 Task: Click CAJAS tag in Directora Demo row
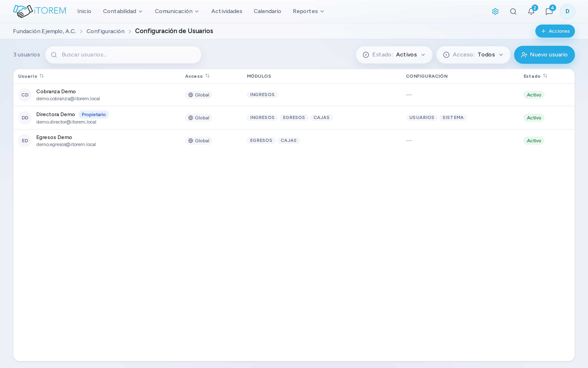(321, 118)
